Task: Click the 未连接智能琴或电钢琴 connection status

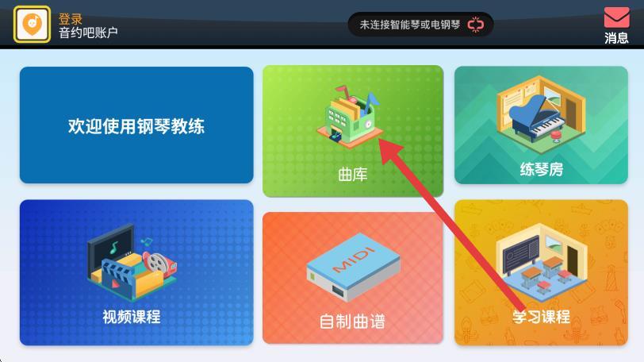Action: click(410, 25)
